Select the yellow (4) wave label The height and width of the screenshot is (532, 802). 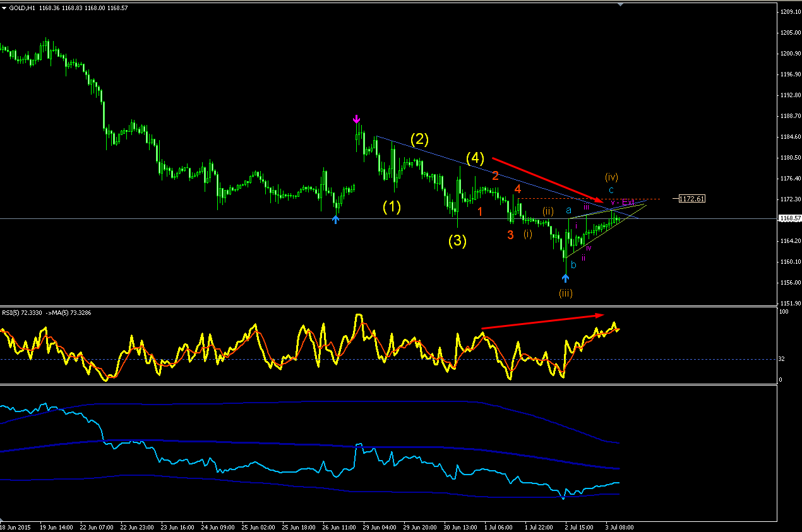click(x=475, y=157)
